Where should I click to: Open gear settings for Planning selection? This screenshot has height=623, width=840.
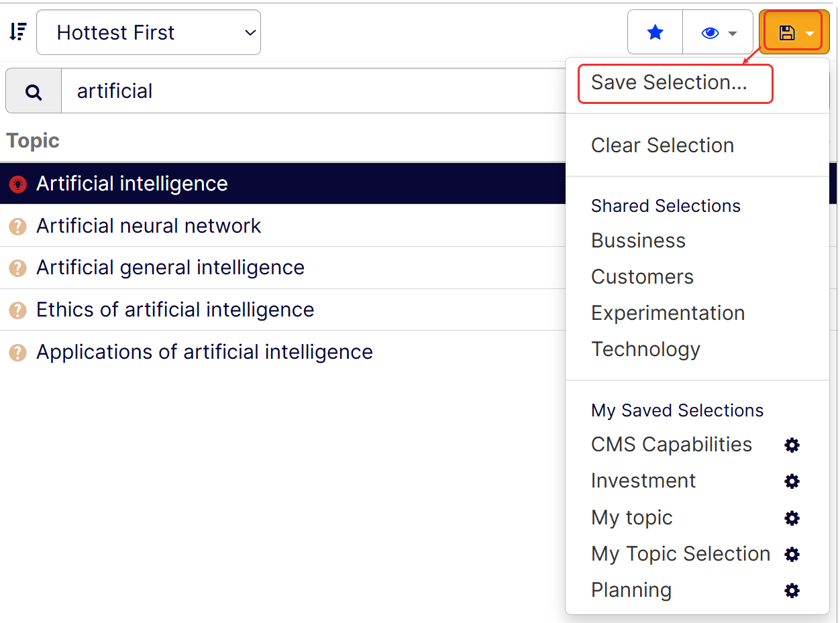[x=792, y=590]
